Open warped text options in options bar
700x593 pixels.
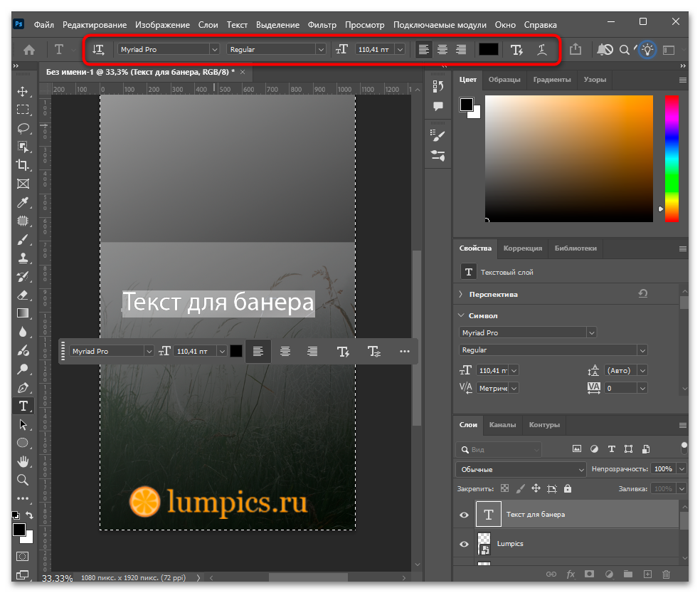pyautogui.click(x=541, y=50)
